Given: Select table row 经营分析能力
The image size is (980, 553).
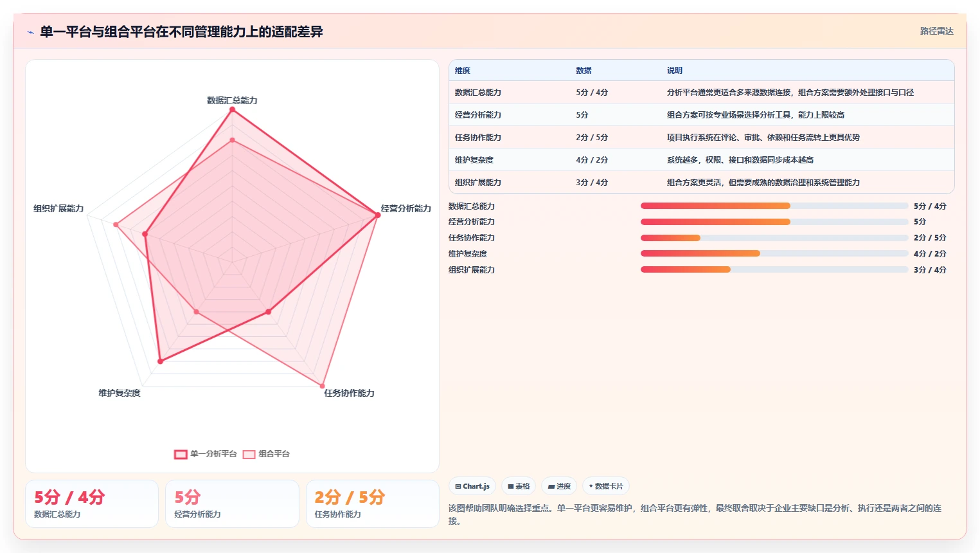Looking at the screenshot, I should (x=701, y=115).
